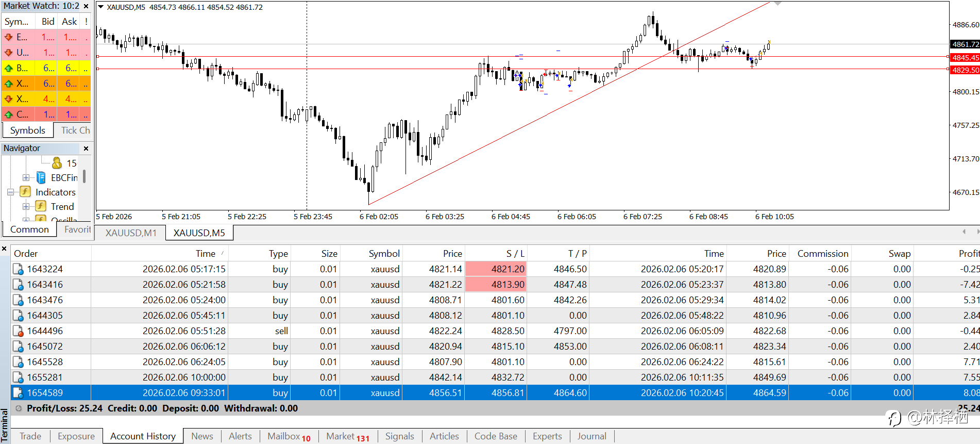Click the Navigator vertical scrollbar
Image resolution: width=980 pixels, height=444 pixels.
click(85, 176)
